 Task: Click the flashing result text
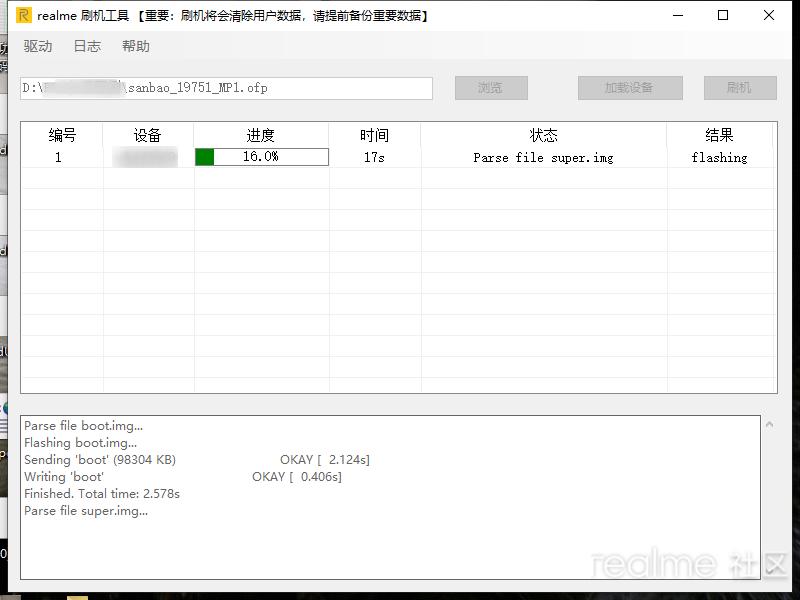pos(721,156)
